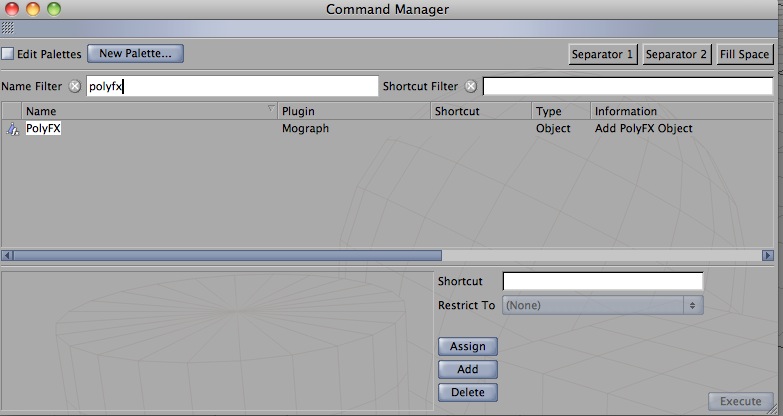Sort list by Type column header

pos(560,111)
